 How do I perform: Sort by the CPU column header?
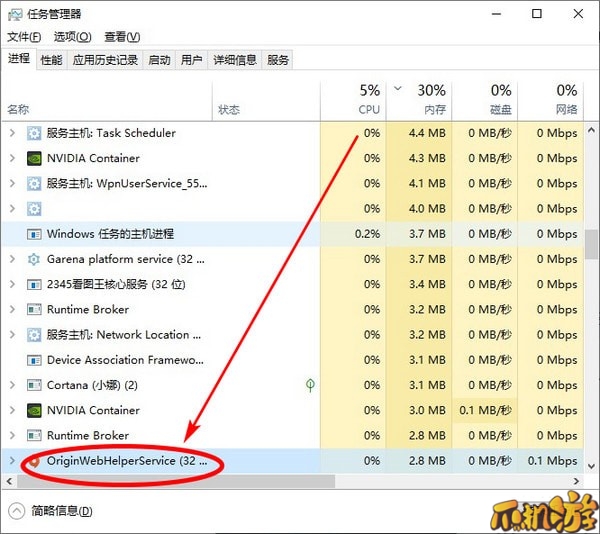pos(353,101)
